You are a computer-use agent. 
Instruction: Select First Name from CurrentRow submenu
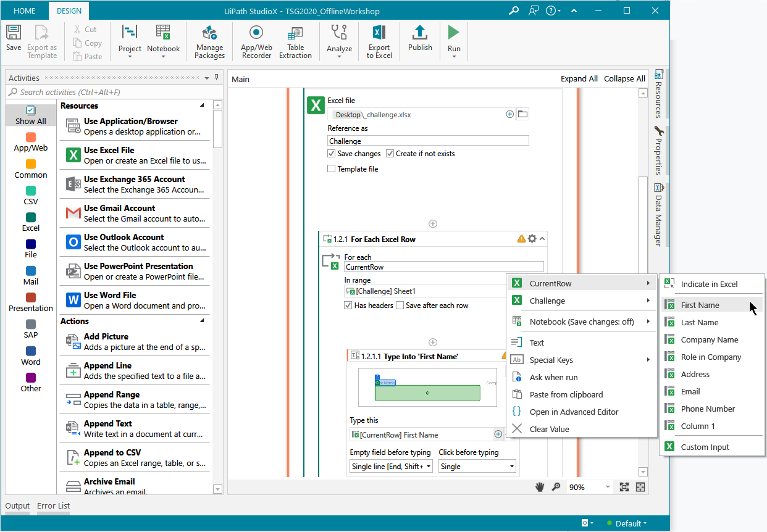tap(711, 305)
